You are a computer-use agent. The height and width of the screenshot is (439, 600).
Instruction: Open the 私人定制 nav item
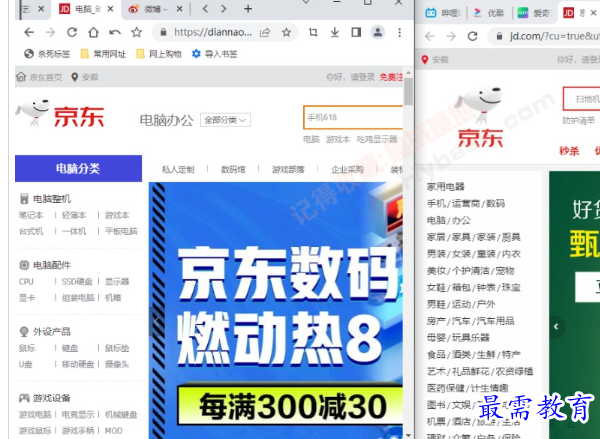point(178,170)
